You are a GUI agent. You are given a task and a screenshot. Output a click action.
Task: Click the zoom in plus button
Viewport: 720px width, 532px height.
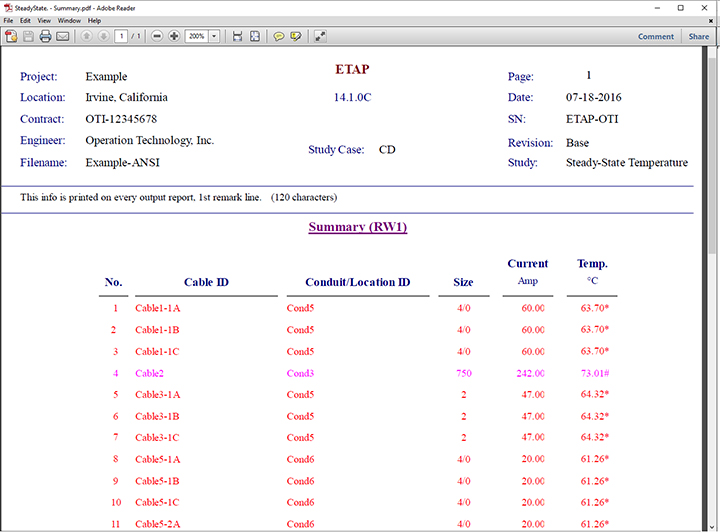(174, 36)
